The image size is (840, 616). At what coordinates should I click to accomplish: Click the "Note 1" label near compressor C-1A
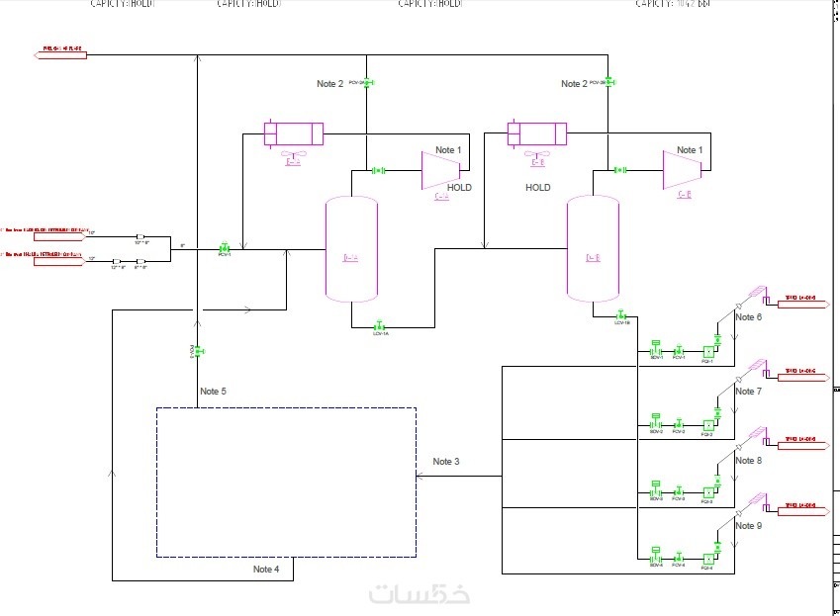[x=448, y=150]
